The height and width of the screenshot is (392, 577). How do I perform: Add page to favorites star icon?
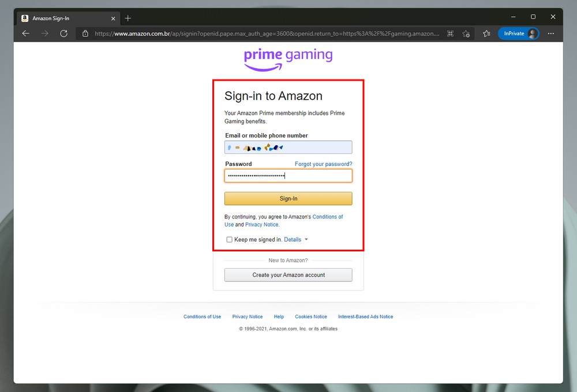pos(466,33)
